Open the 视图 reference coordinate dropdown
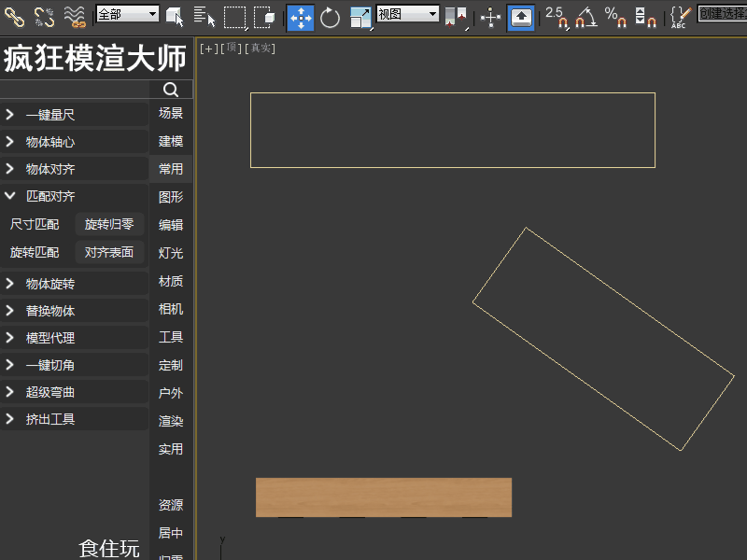The image size is (747, 560). [x=407, y=14]
